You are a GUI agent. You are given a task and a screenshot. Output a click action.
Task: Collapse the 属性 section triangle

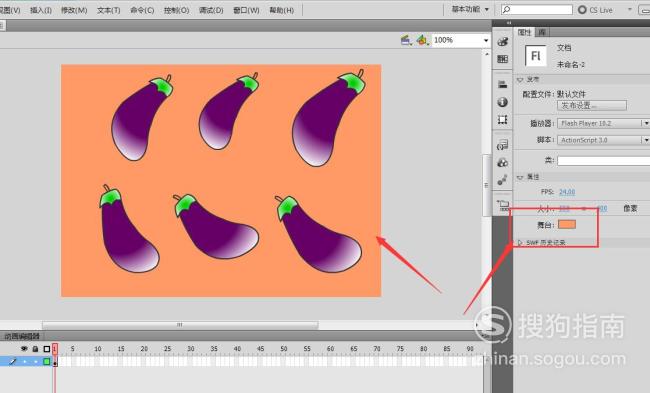coord(520,177)
